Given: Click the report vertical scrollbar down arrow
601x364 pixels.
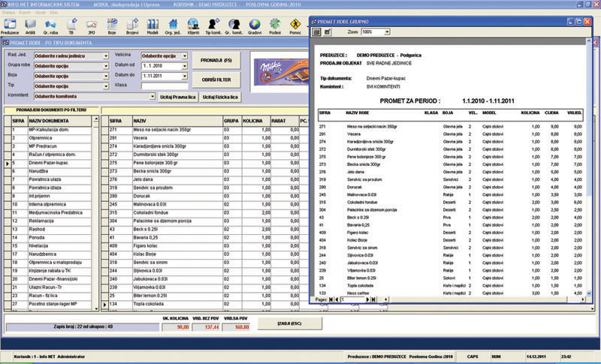Looking at the screenshot, I should pos(589,293).
